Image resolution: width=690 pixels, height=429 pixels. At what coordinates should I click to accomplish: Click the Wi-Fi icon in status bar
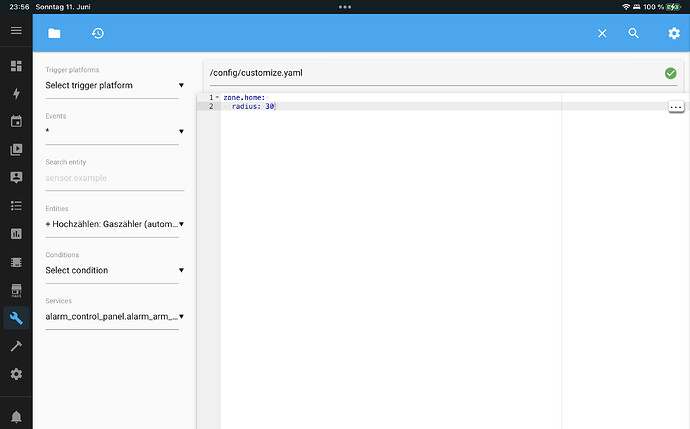click(x=626, y=7)
